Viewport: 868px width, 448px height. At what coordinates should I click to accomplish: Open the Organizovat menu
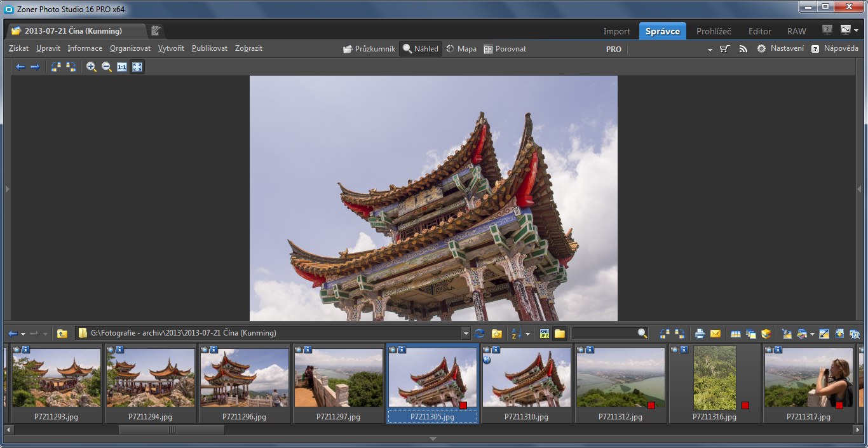pyautogui.click(x=130, y=48)
